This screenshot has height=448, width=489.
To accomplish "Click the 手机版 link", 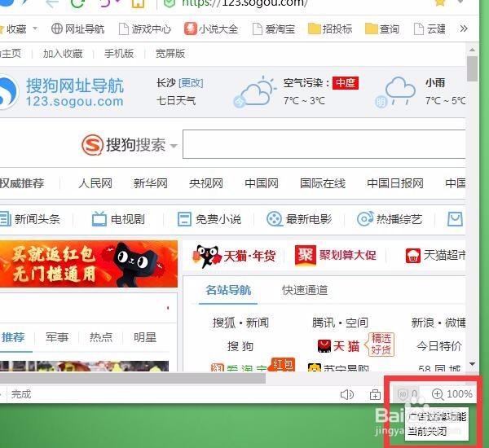I will coord(119,54).
